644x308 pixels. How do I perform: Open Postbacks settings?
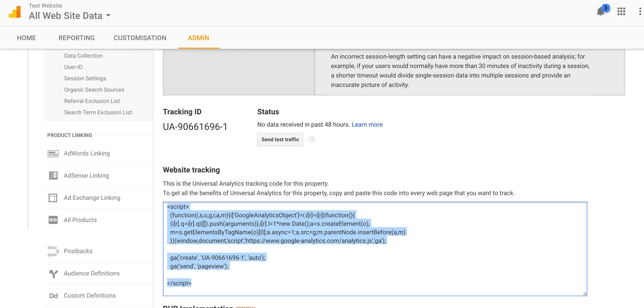[78, 251]
